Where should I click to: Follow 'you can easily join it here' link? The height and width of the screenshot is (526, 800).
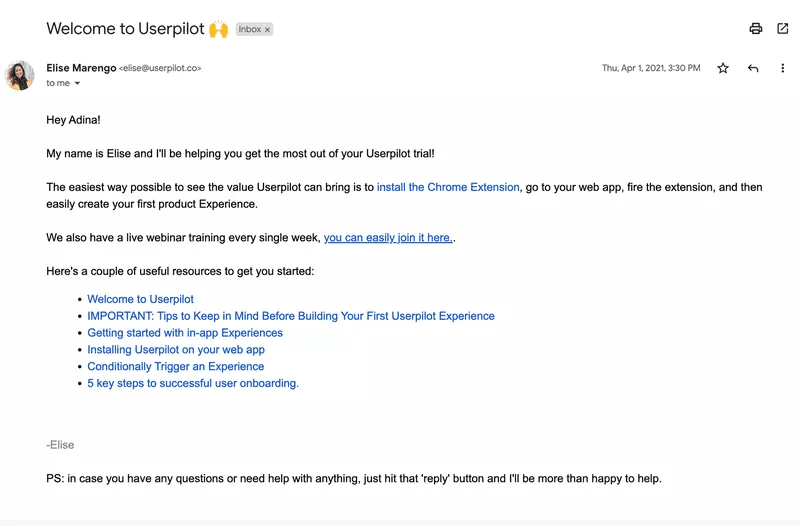[387, 238]
